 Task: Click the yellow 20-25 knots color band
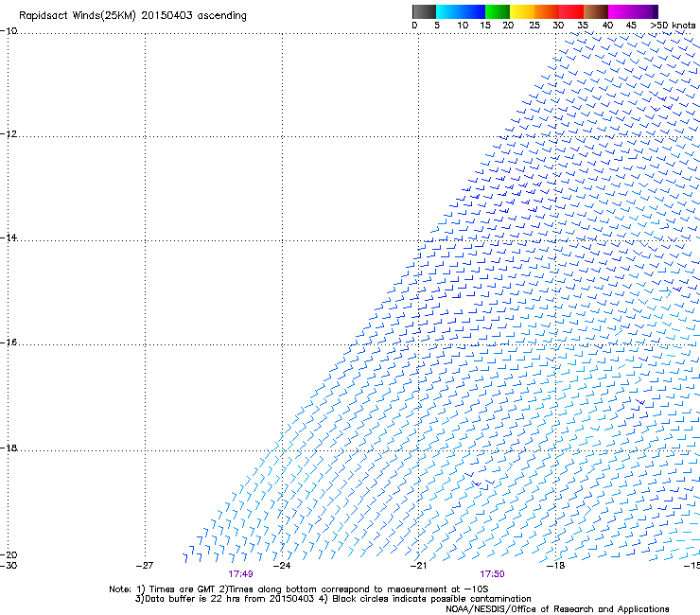tap(522, 11)
